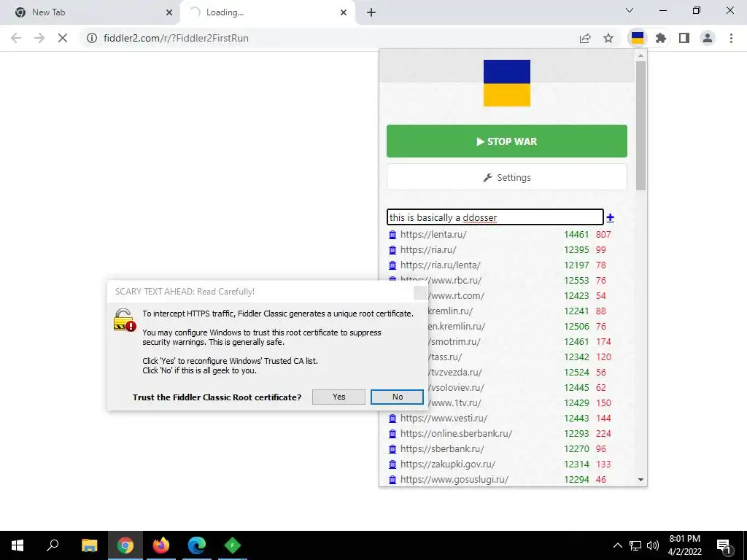
Task: Close the SCARY TEXT AHEAD dialog
Action: [x=420, y=292]
